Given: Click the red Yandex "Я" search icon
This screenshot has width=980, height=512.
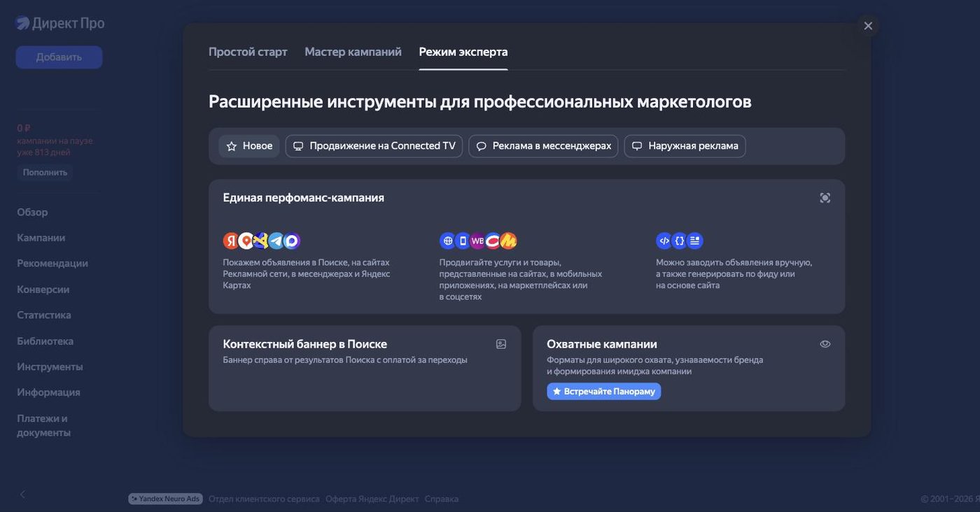Looking at the screenshot, I should [231, 241].
